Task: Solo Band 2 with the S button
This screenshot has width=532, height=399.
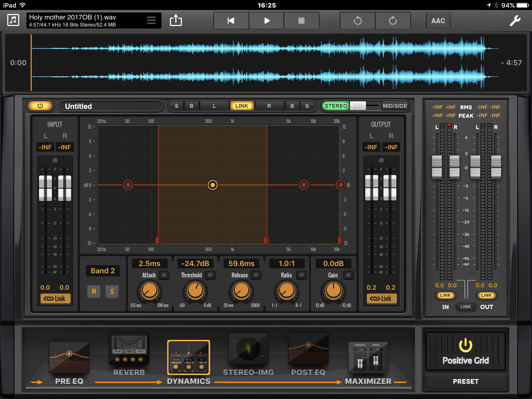Action: [112, 291]
